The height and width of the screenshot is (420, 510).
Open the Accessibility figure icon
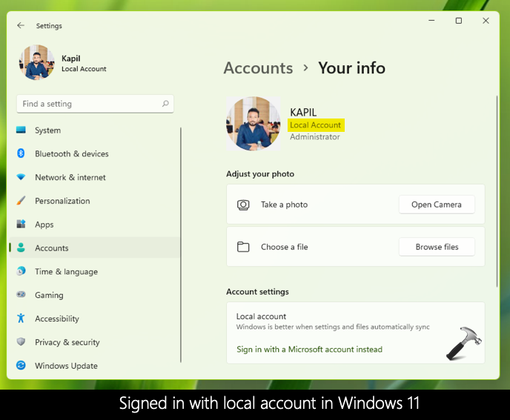click(x=21, y=318)
